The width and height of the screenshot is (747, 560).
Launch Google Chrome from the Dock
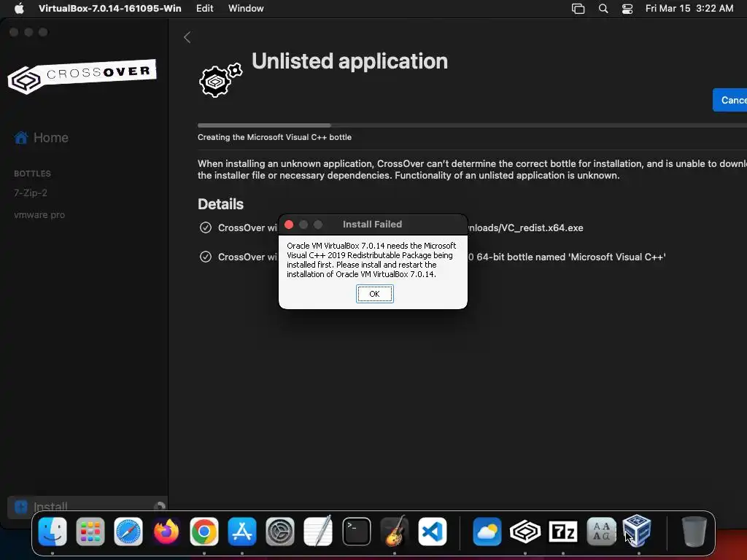(204, 532)
